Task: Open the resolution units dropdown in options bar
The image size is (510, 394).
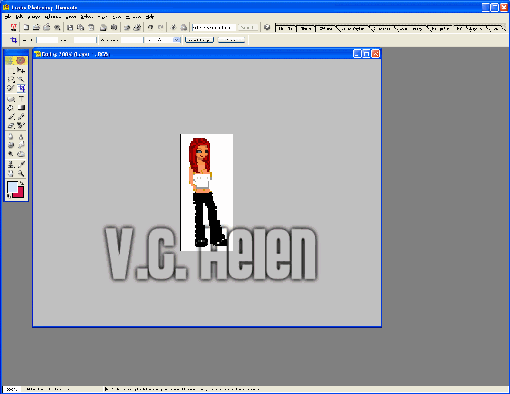Action: [163, 40]
